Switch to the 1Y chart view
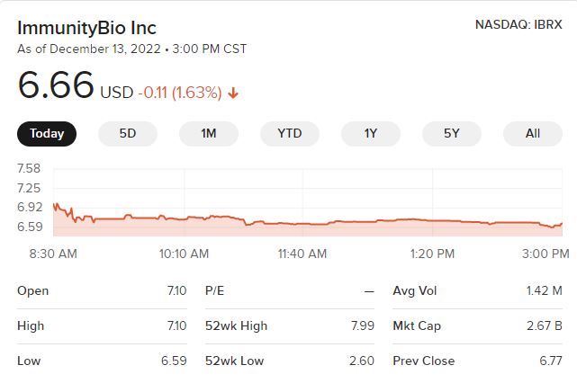Screen dimensions: 577x392 371,134
